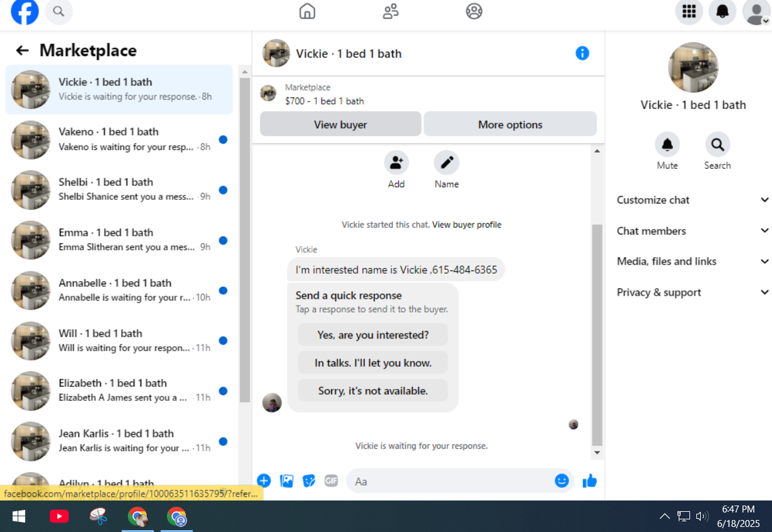Open Snipping Tool in the taskbar
Image resolution: width=772 pixels, height=532 pixels.
[x=98, y=517]
